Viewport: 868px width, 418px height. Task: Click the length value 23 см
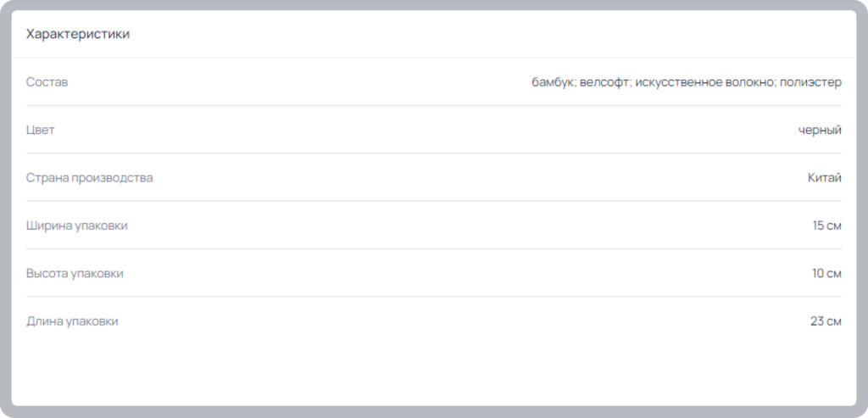[x=826, y=321]
